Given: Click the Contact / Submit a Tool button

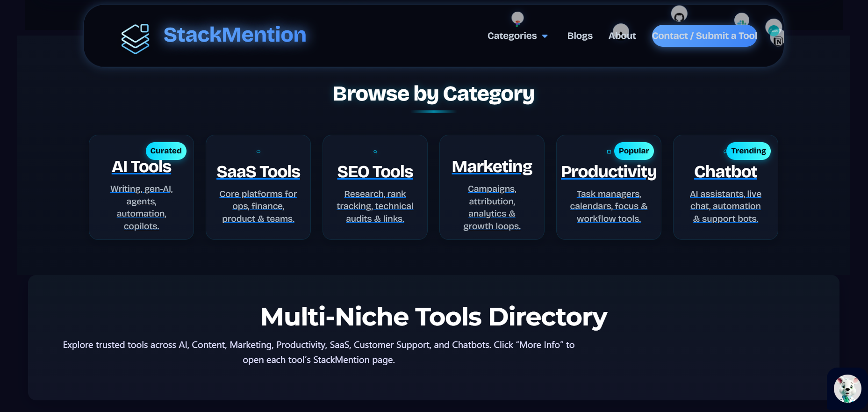Looking at the screenshot, I should click(704, 36).
